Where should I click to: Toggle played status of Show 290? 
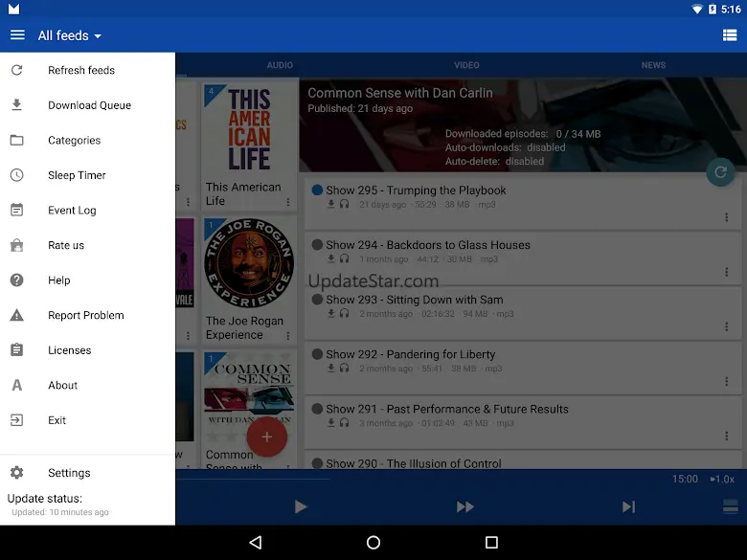point(317,463)
